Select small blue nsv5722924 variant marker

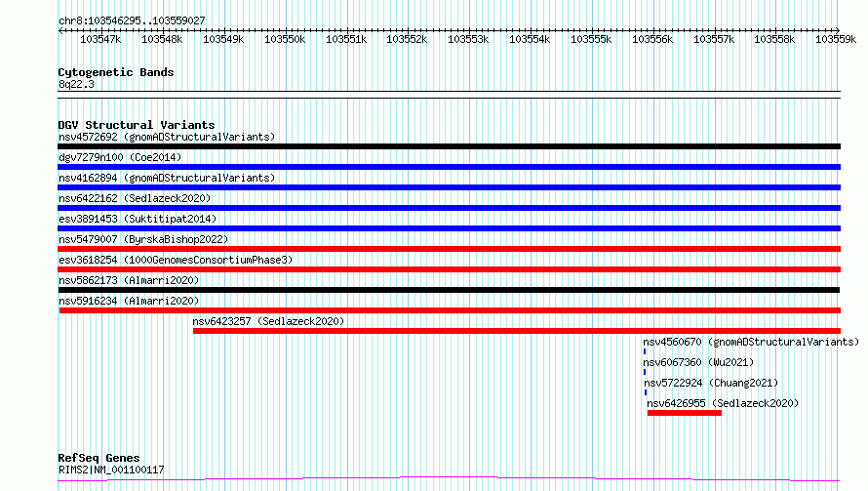pyautogui.click(x=646, y=392)
